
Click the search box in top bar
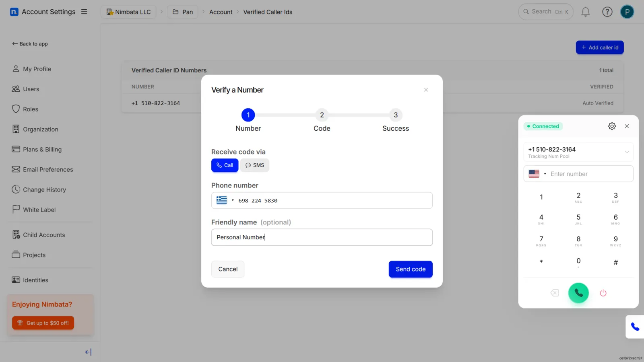click(x=546, y=12)
